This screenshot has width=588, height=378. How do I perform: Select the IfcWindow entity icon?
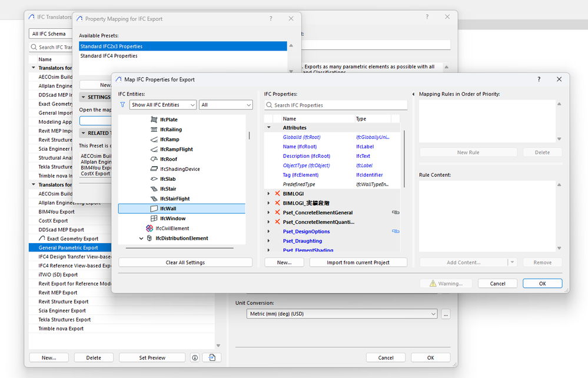coord(154,218)
